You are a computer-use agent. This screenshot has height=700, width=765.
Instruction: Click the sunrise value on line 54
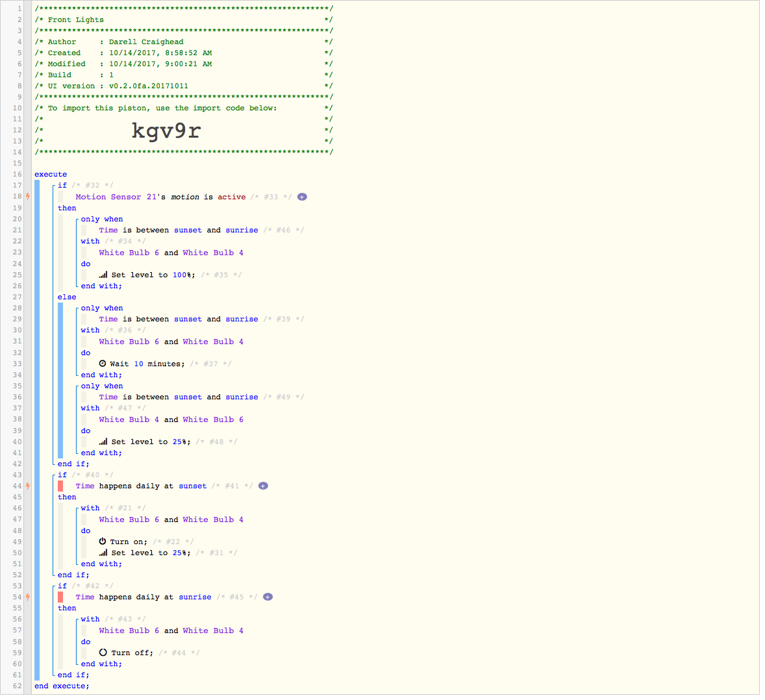(x=195, y=597)
